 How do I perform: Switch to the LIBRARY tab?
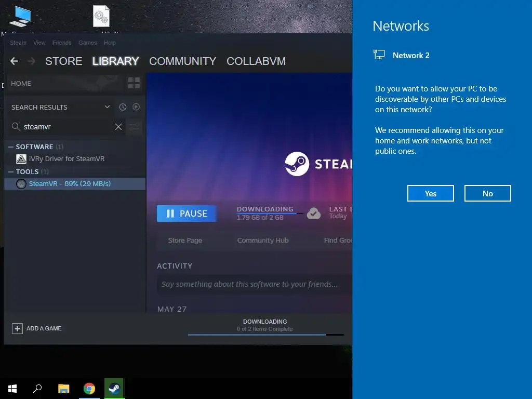coord(116,61)
